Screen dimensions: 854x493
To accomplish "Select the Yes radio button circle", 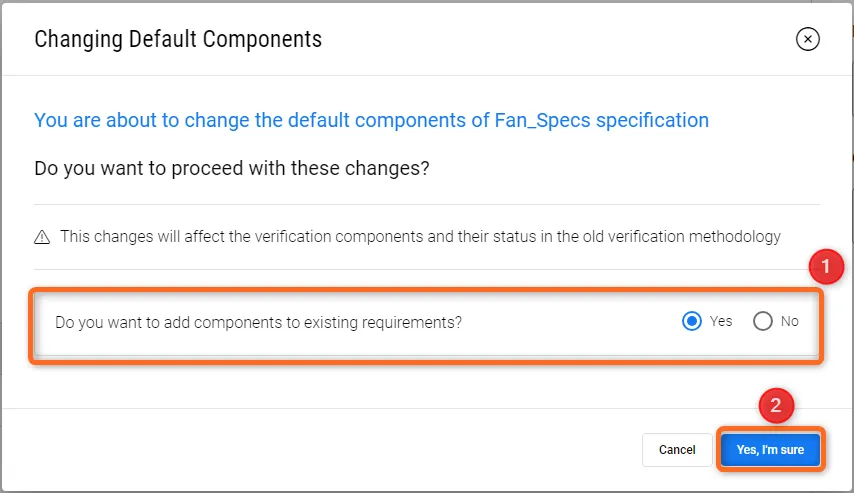I will [x=691, y=322].
